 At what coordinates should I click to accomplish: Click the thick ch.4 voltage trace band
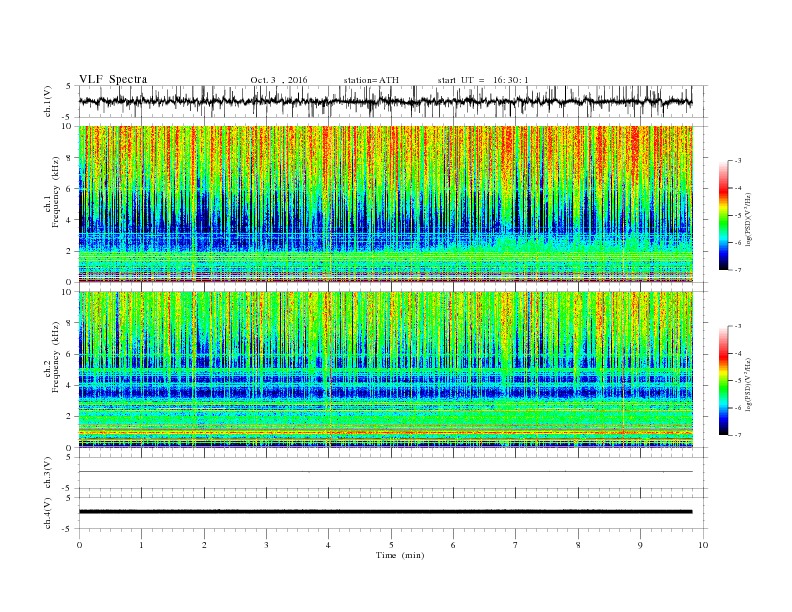(385, 512)
